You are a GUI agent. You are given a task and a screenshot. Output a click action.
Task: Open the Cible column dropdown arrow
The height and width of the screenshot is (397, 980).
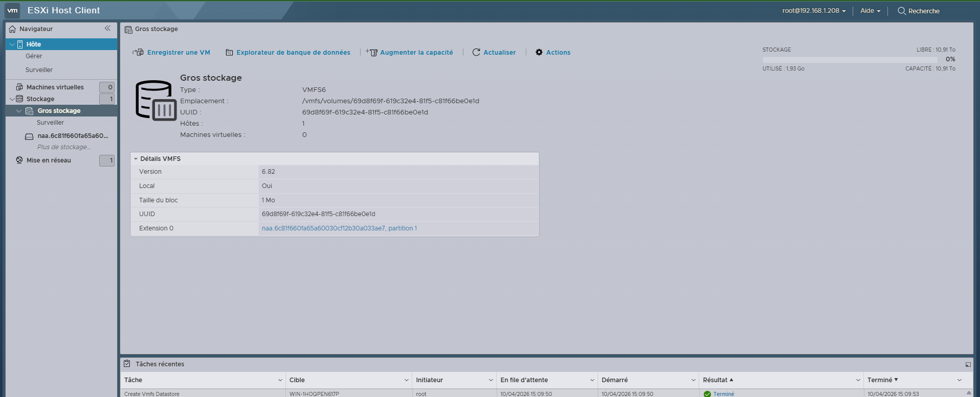click(407, 380)
